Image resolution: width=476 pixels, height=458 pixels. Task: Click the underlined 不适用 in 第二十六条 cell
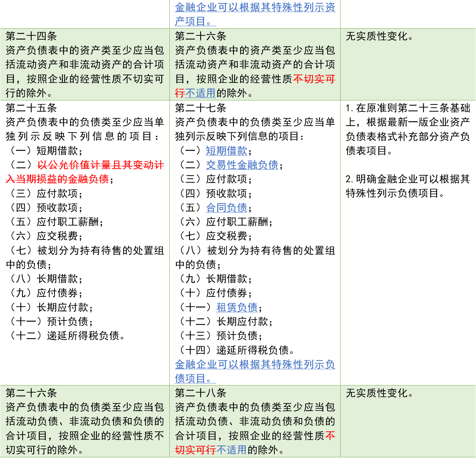[x=201, y=93]
